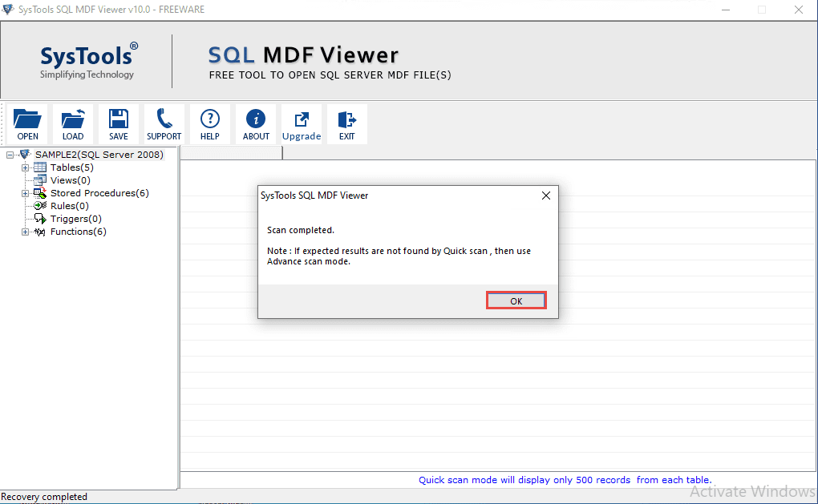Click the Rules icon in tree

40,206
